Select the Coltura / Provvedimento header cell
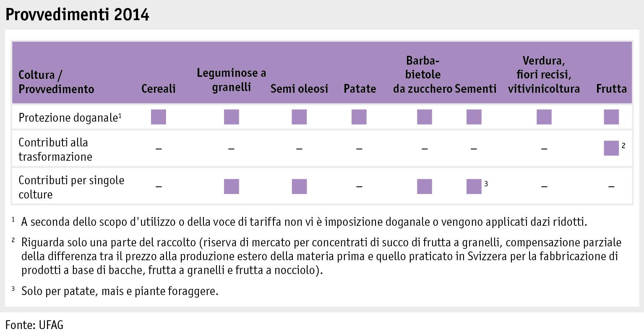 [57, 82]
